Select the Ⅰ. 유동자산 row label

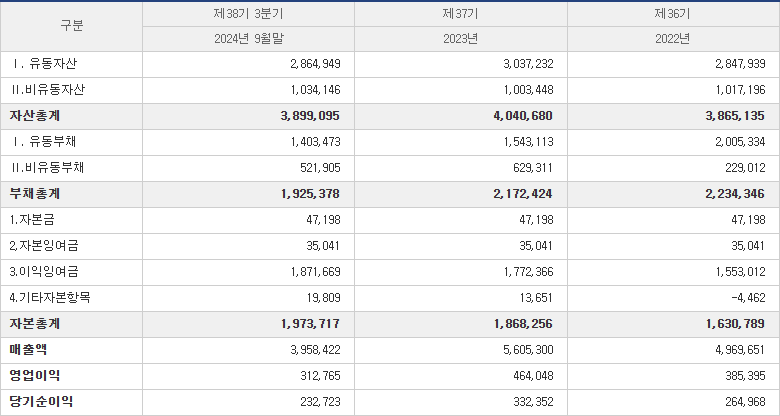point(44,64)
